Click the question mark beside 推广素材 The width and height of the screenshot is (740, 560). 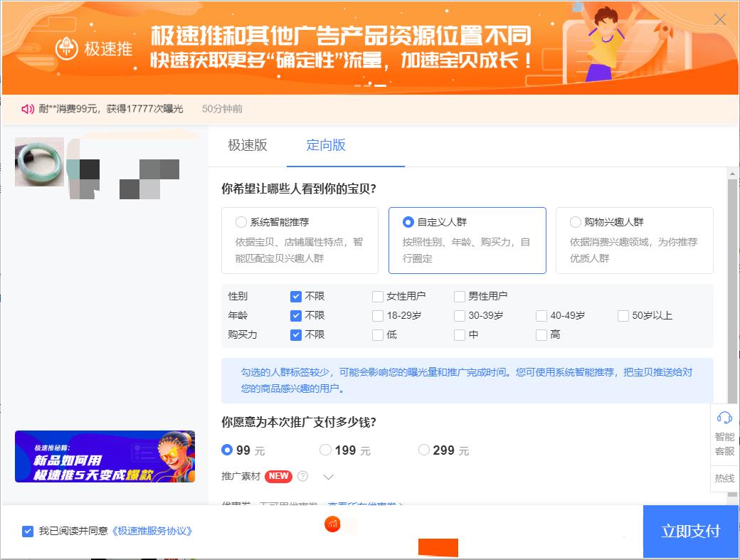tap(303, 477)
